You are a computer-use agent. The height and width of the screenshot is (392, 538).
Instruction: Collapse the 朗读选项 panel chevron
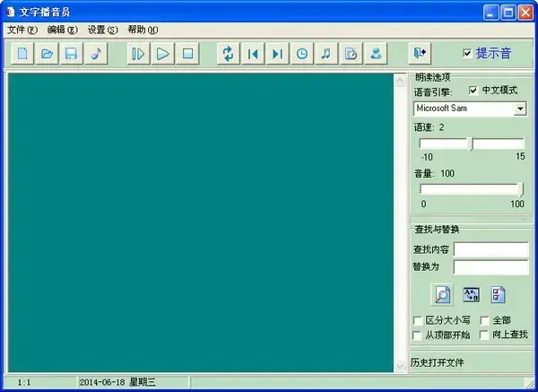point(524,219)
